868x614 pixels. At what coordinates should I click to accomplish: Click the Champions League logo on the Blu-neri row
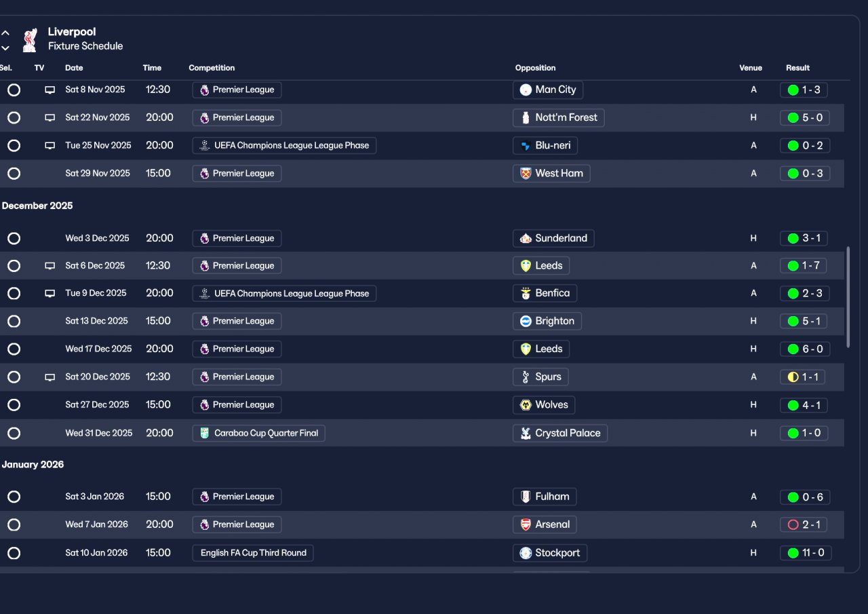pyautogui.click(x=205, y=145)
